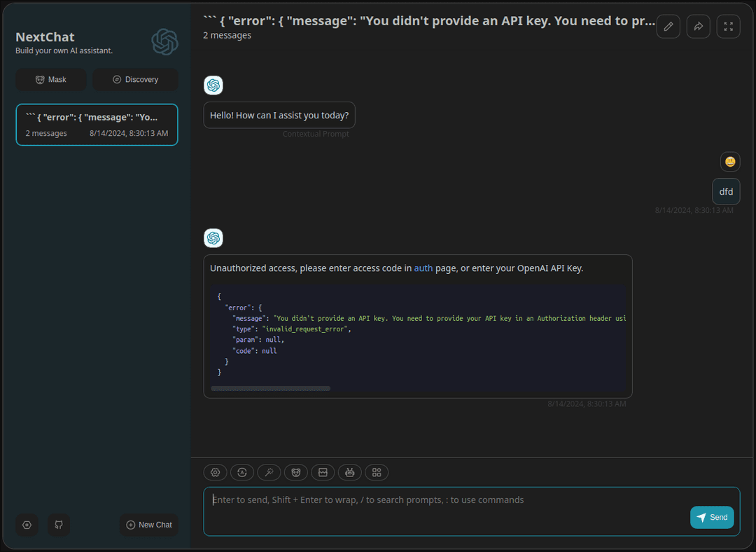The width and height of the screenshot is (756, 552).
Task: Edit chat title with the pencil icon
Action: pyautogui.click(x=668, y=26)
